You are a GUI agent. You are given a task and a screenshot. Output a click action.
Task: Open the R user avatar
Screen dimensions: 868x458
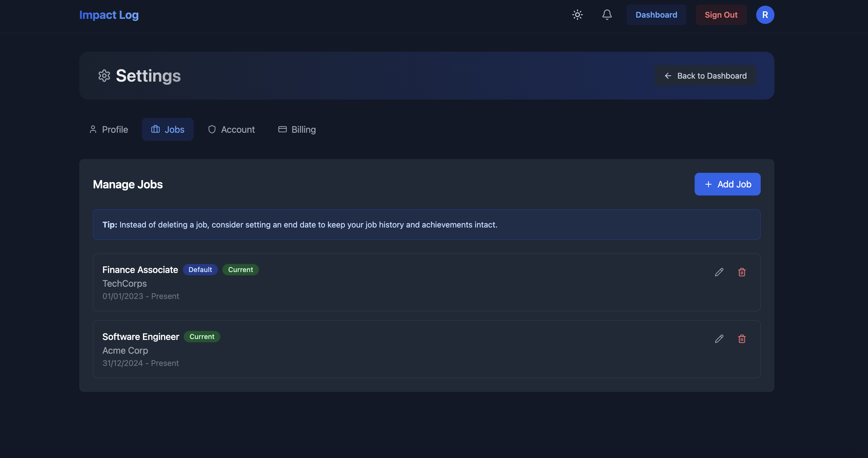[765, 15]
